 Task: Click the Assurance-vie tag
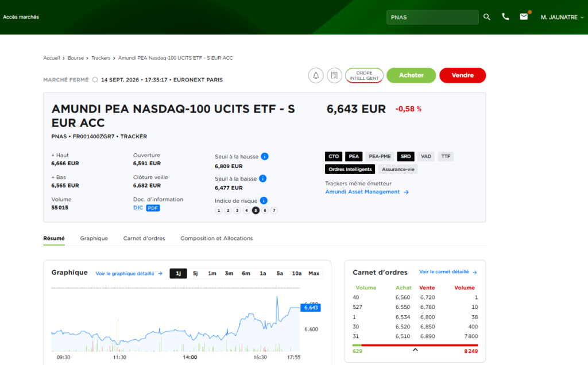click(x=398, y=169)
